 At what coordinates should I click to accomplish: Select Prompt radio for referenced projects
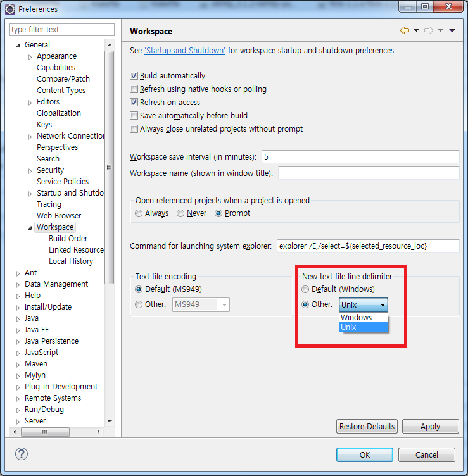218,213
